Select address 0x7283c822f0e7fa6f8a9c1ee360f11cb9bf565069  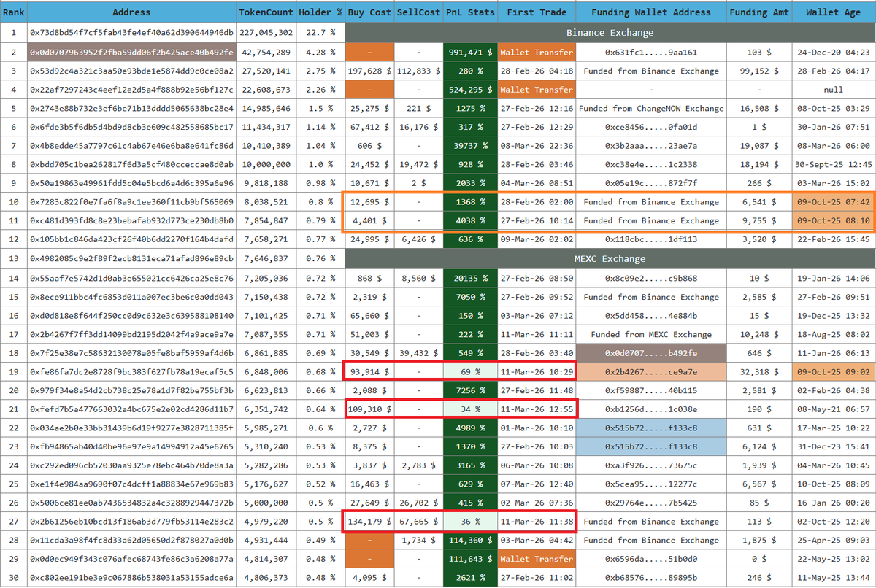131,202
